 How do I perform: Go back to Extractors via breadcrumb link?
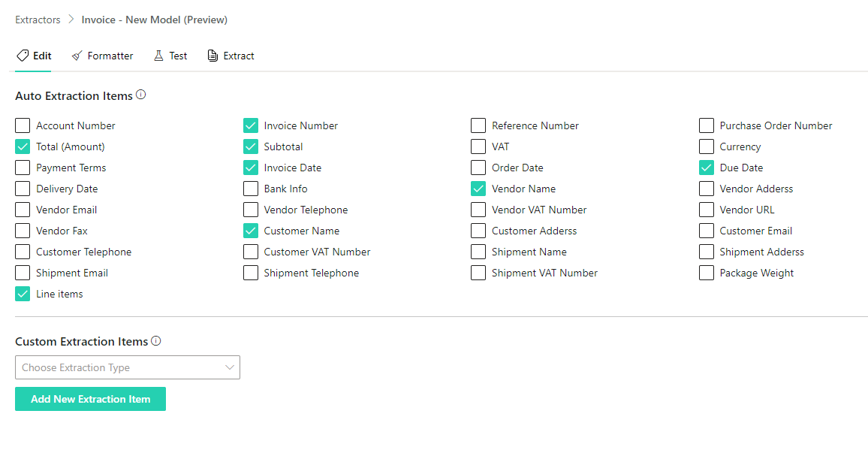coord(38,20)
